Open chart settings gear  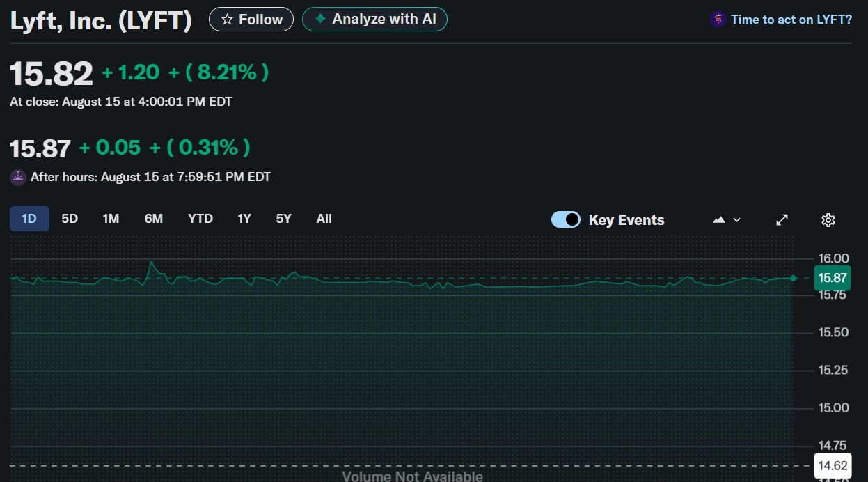(x=828, y=220)
